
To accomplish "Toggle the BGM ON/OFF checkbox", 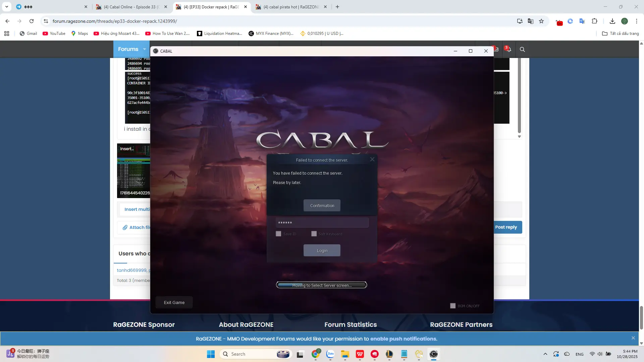I will point(453,306).
